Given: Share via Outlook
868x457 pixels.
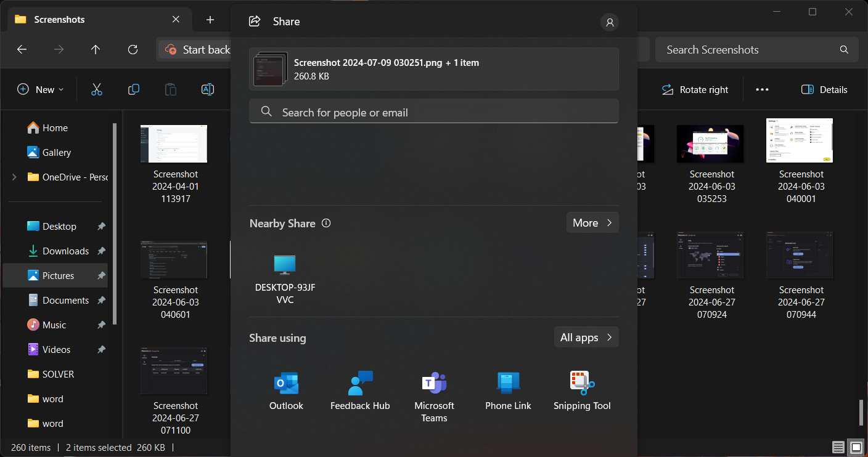Looking at the screenshot, I should tap(285, 390).
